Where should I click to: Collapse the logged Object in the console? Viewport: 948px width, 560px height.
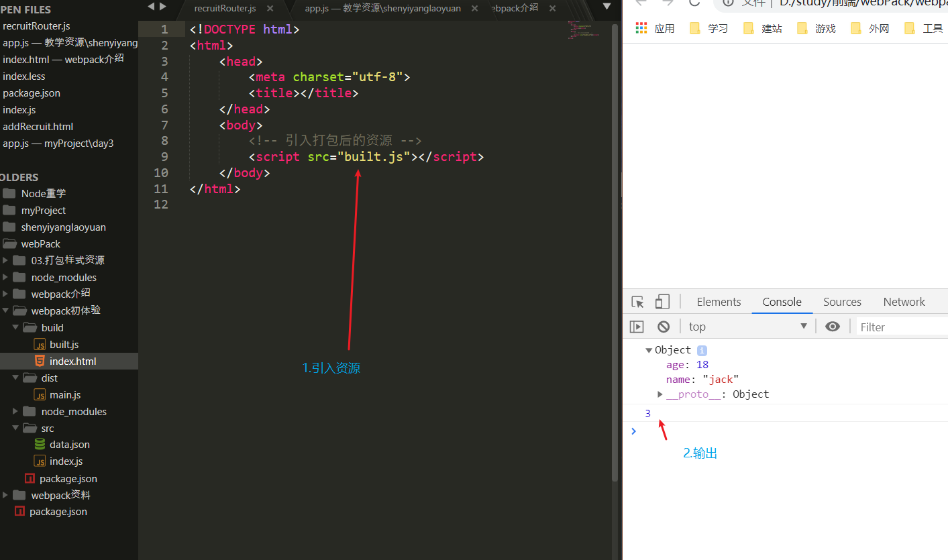coord(649,350)
